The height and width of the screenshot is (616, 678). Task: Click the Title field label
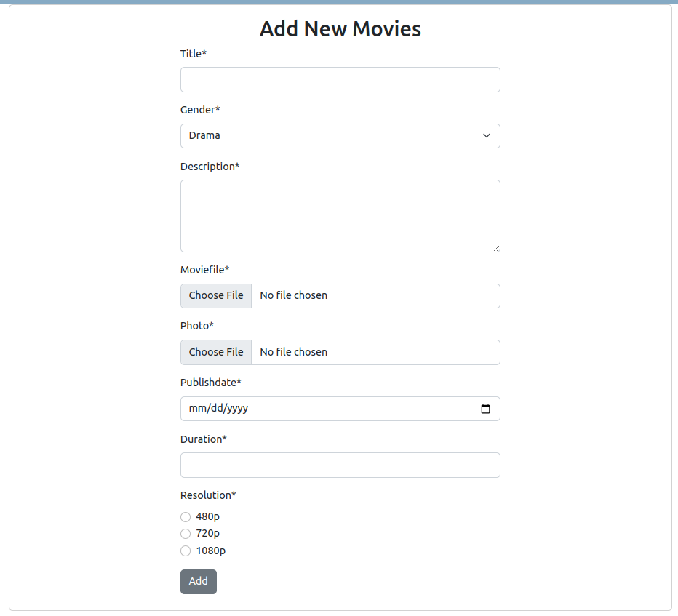click(x=194, y=54)
